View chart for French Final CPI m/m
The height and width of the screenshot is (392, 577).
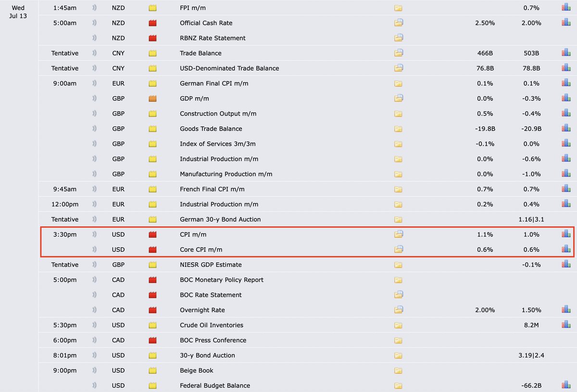pos(566,189)
